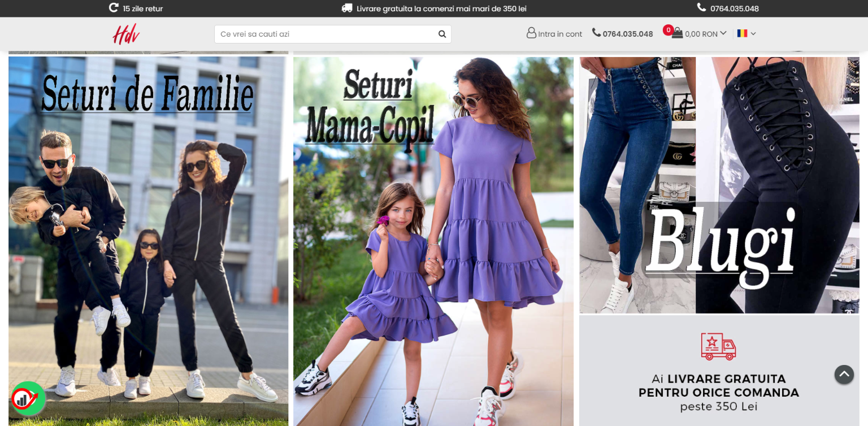Click the phone icon in the top dark bar
The width and height of the screenshot is (868, 426).
pyautogui.click(x=701, y=7)
